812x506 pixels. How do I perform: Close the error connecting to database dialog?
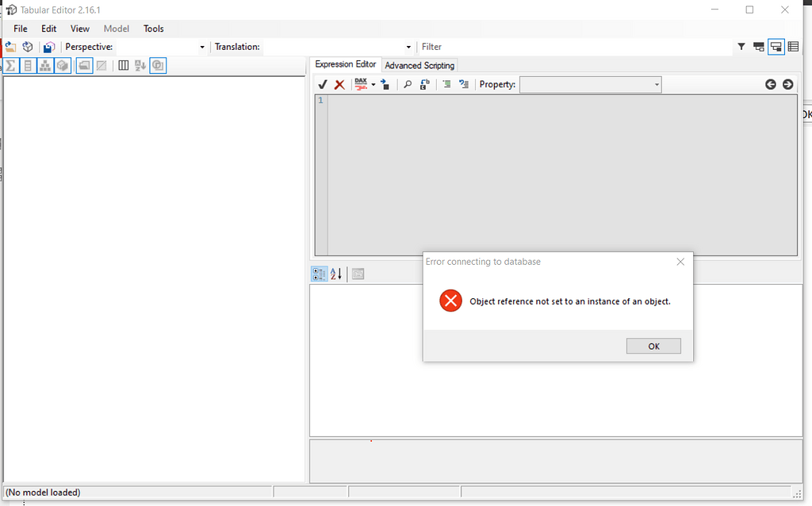pyautogui.click(x=680, y=262)
